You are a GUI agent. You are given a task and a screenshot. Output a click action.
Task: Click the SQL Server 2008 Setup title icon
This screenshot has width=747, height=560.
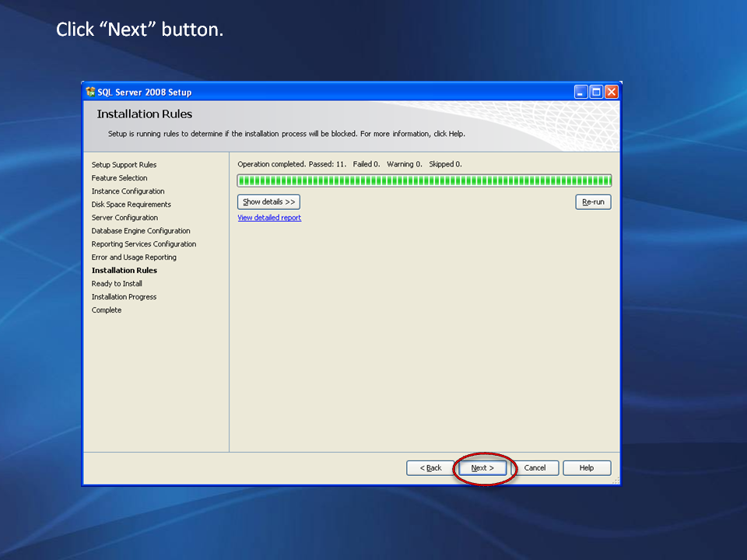coord(90,92)
